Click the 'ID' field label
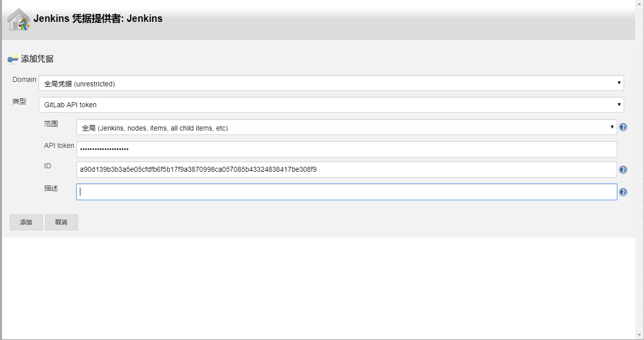 click(x=48, y=166)
